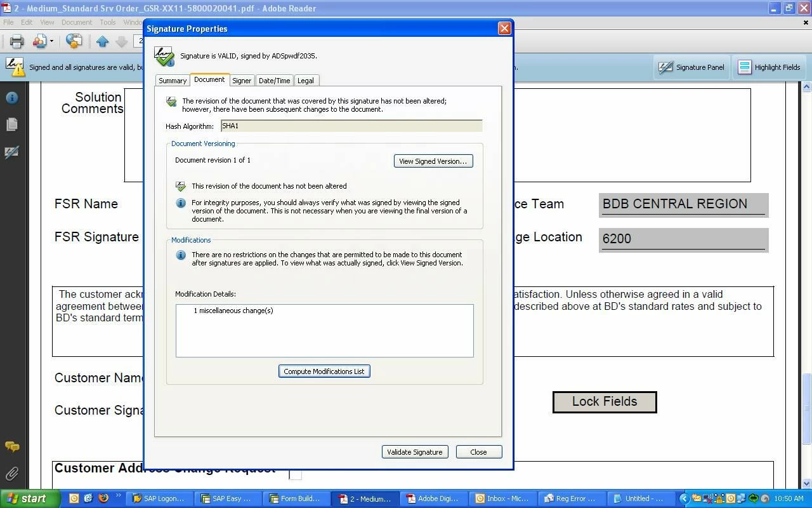Open the Tools menu

108,22
